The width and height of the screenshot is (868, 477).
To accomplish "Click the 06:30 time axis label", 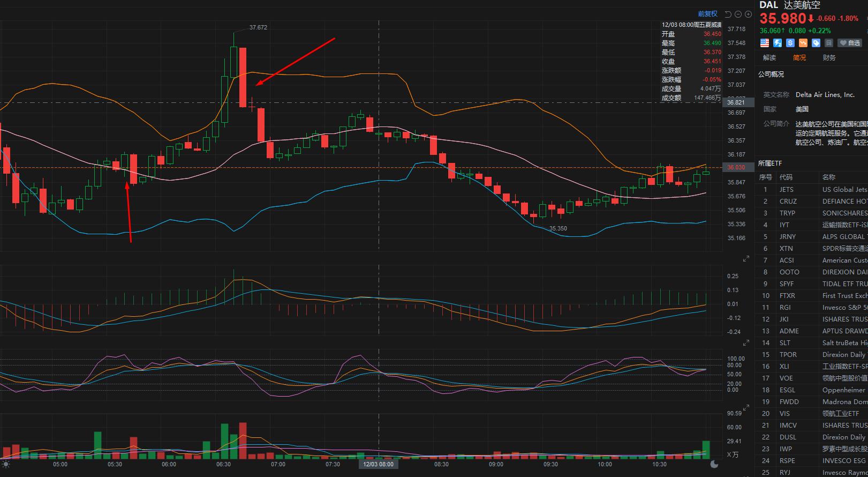I will (223, 464).
